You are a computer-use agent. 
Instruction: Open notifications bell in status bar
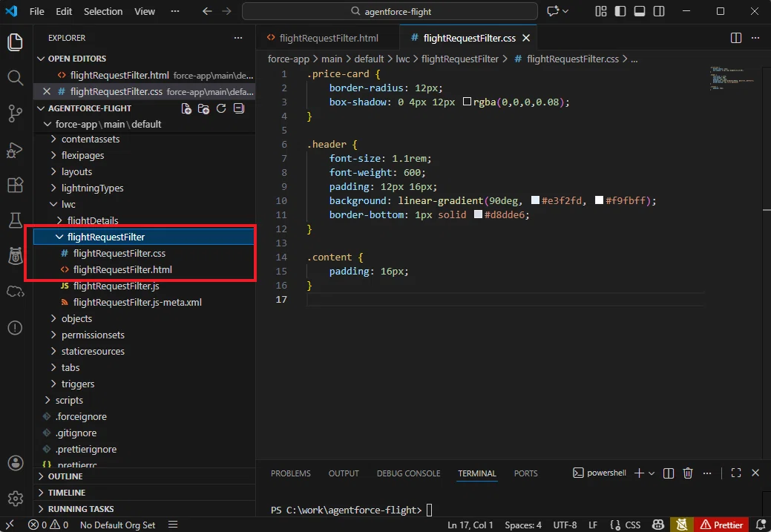pyautogui.click(x=761, y=525)
